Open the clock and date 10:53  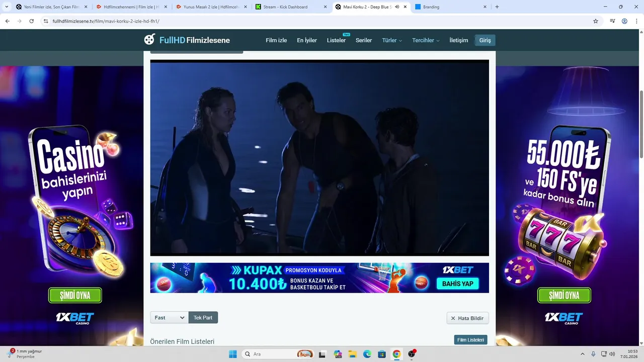(x=629, y=354)
